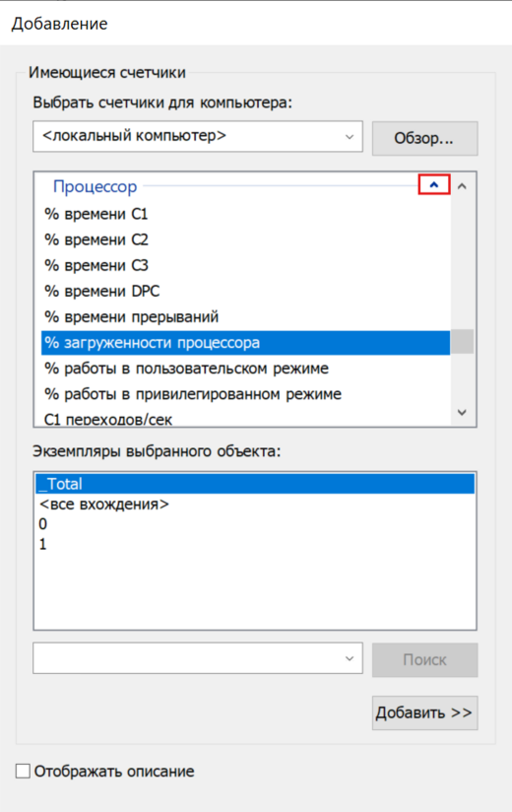Click the Обзор... button
The height and width of the screenshot is (812, 512).
point(424,138)
